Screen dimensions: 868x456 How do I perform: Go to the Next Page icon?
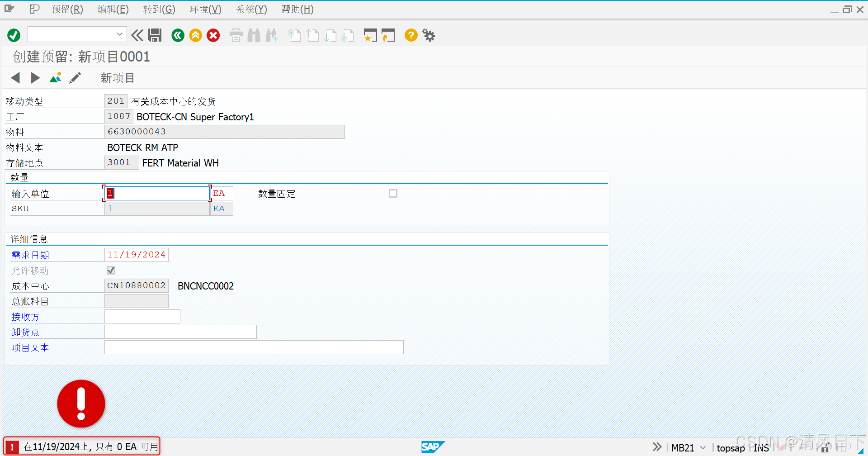[330, 35]
